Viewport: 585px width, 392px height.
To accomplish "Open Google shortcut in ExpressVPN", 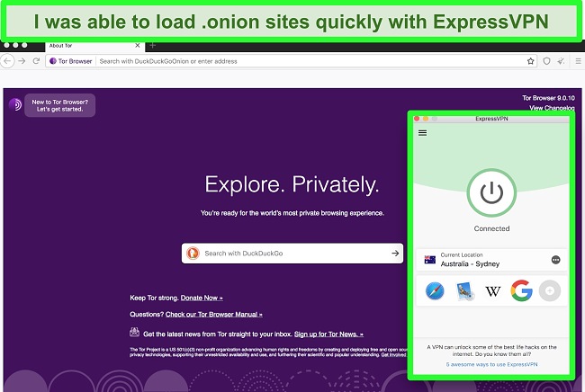I will [x=521, y=290].
